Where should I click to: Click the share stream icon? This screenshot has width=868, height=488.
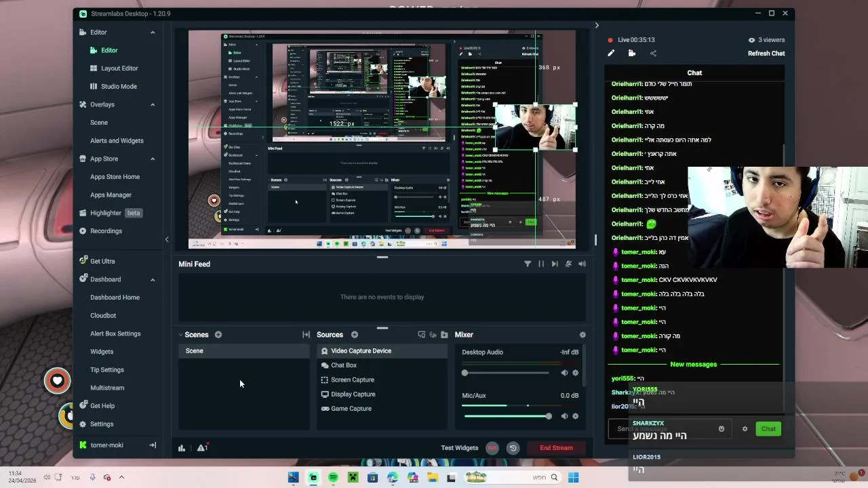pyautogui.click(x=653, y=54)
